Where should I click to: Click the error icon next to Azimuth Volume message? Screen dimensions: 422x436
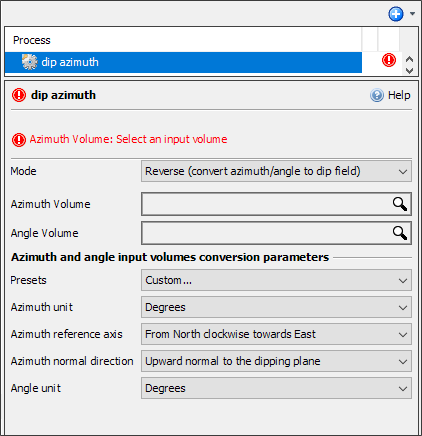[19, 140]
